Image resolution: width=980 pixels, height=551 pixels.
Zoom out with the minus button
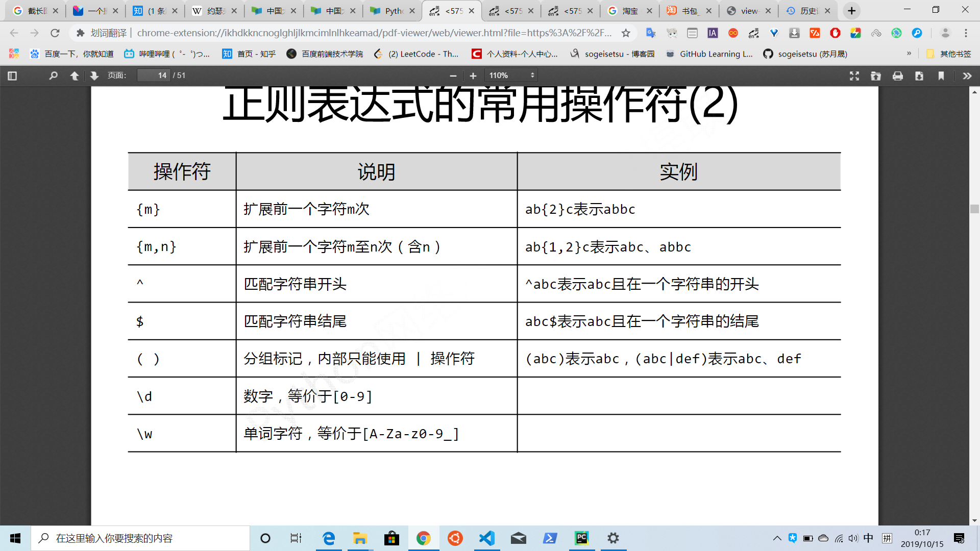point(453,76)
